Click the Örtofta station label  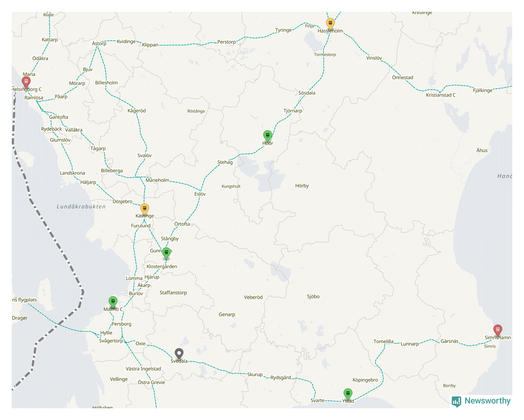coord(182,224)
